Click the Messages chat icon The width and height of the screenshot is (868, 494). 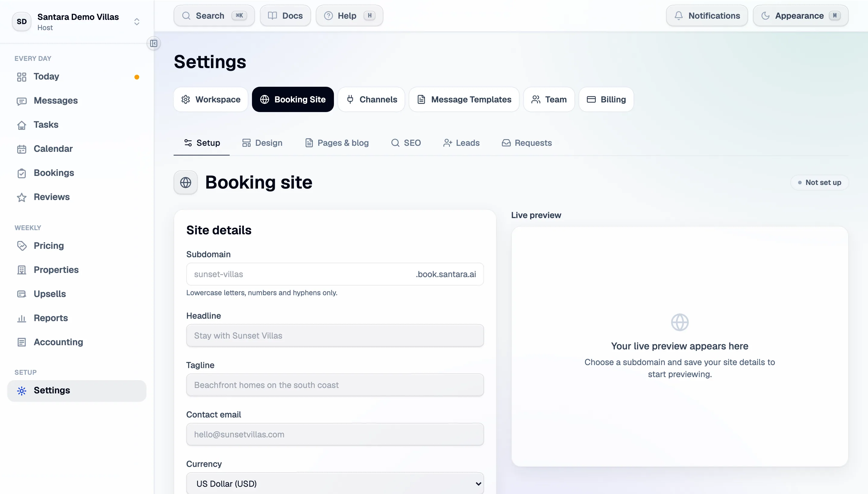[x=21, y=101]
